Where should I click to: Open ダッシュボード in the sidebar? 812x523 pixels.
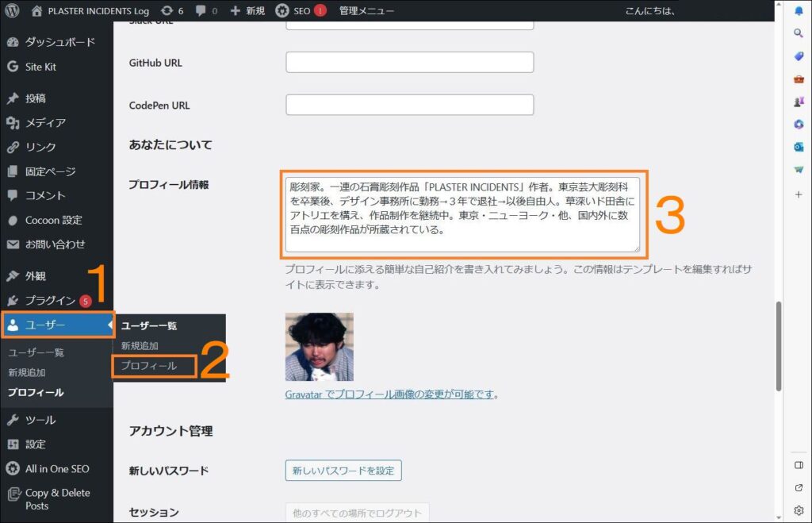point(56,42)
